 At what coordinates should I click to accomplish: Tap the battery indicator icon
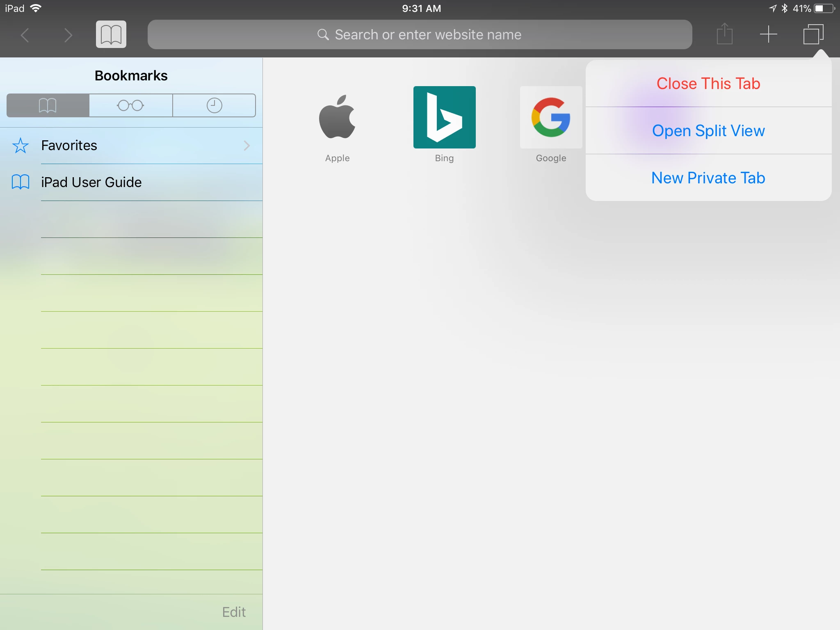[x=824, y=8]
